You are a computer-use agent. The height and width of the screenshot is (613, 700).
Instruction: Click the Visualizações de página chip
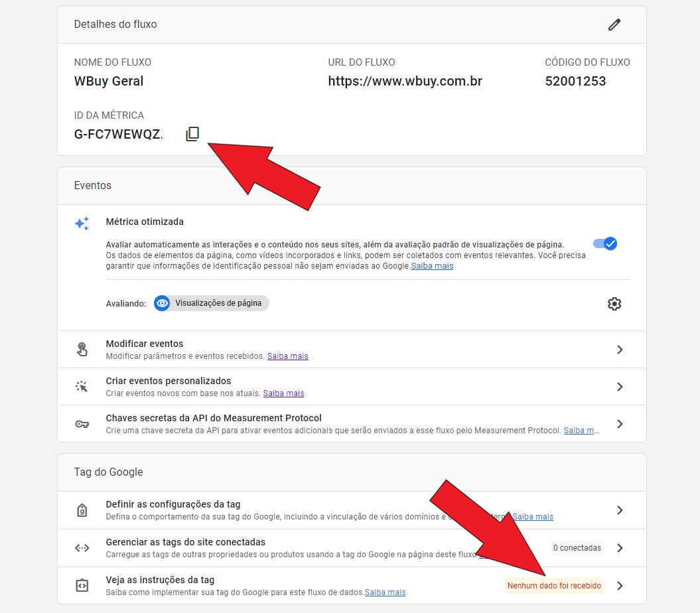212,303
